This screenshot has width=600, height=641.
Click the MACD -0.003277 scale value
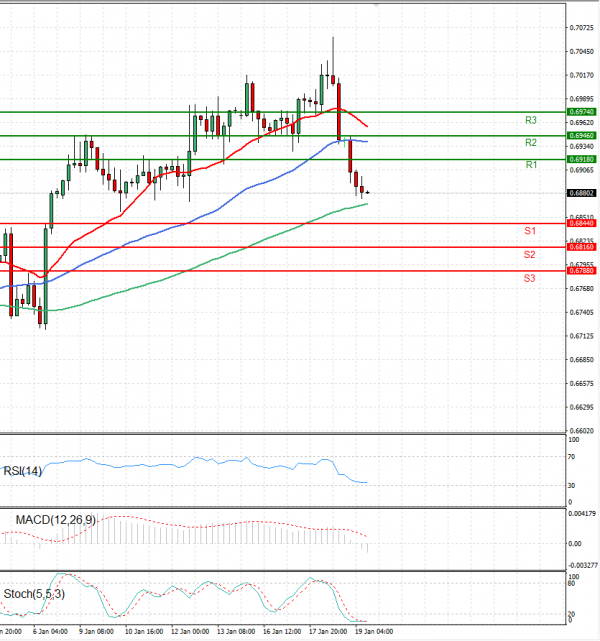[583, 565]
